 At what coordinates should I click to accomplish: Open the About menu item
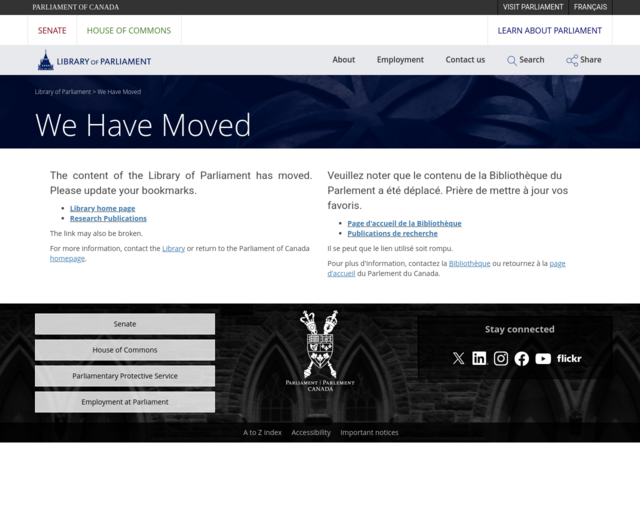(344, 60)
